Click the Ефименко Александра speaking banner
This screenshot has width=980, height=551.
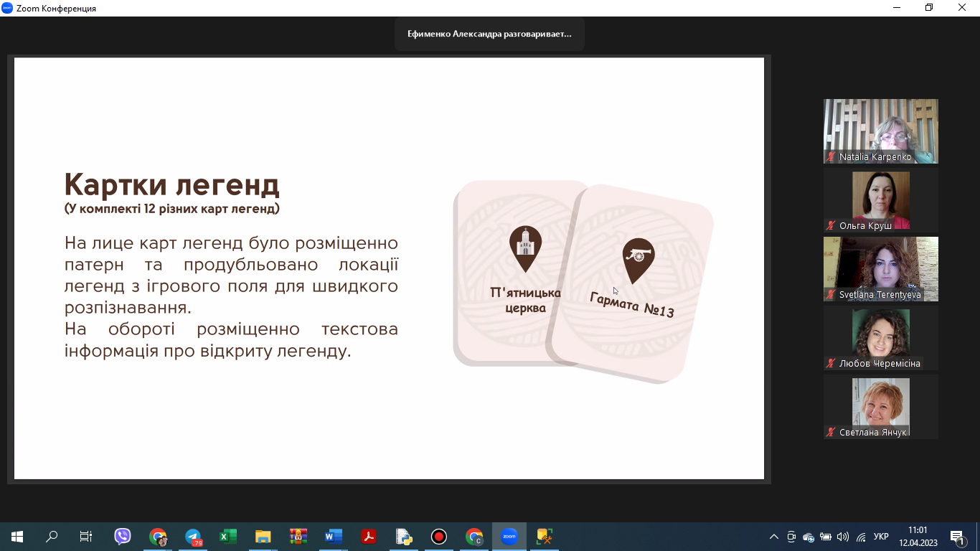(489, 34)
